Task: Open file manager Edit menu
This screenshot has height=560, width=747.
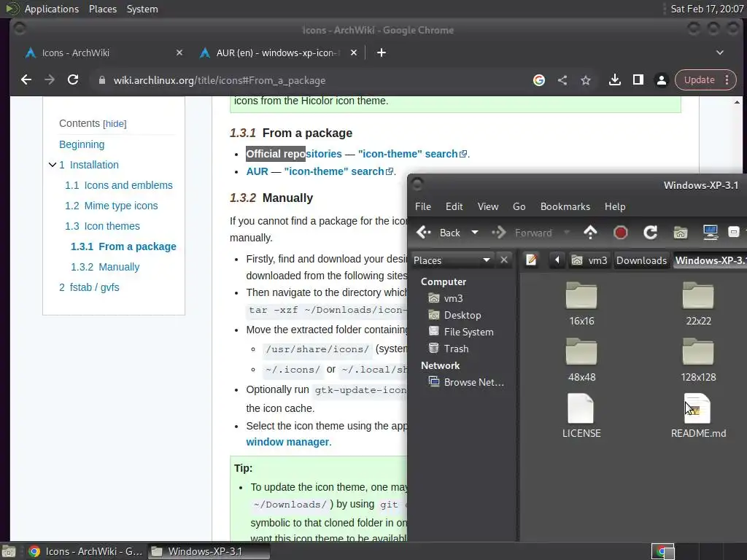Action: (454, 206)
